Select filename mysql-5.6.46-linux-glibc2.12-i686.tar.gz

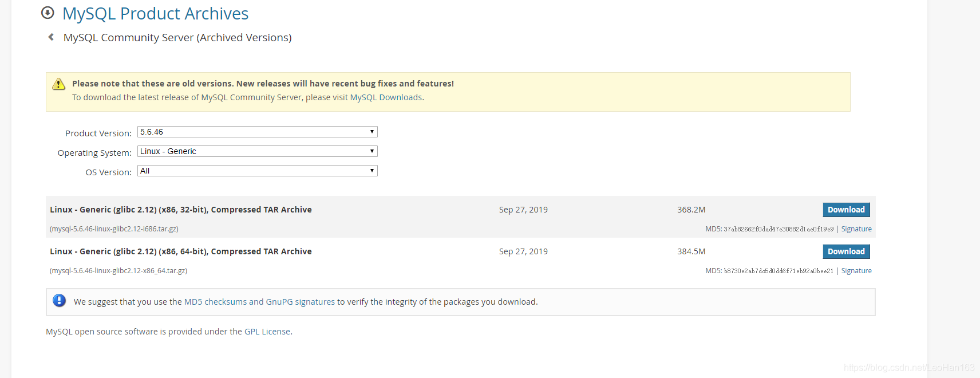(x=114, y=229)
